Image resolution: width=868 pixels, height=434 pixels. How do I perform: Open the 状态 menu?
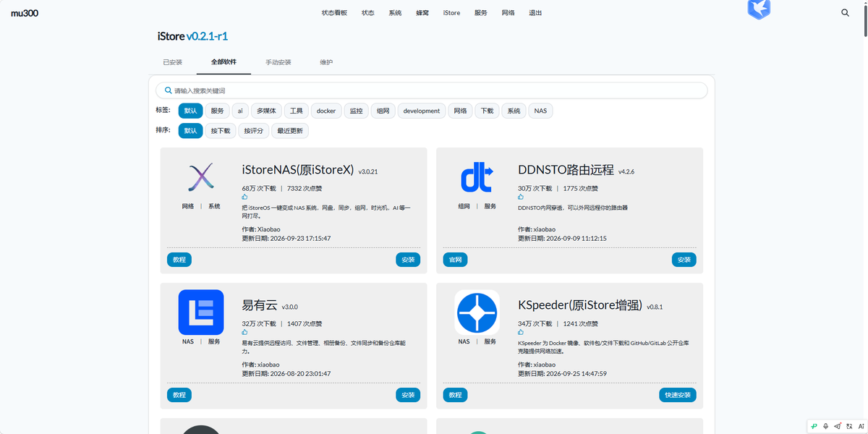tap(368, 13)
